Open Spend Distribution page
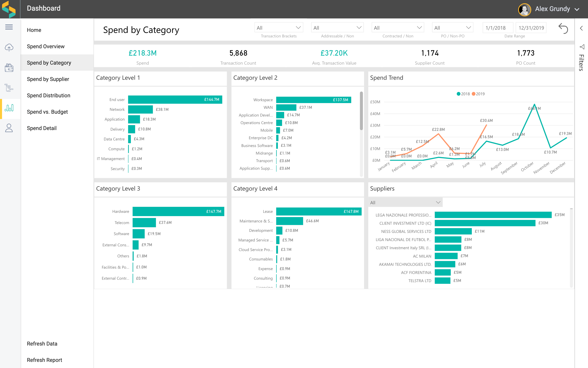Screen dimensions: 588x368 (49, 95)
